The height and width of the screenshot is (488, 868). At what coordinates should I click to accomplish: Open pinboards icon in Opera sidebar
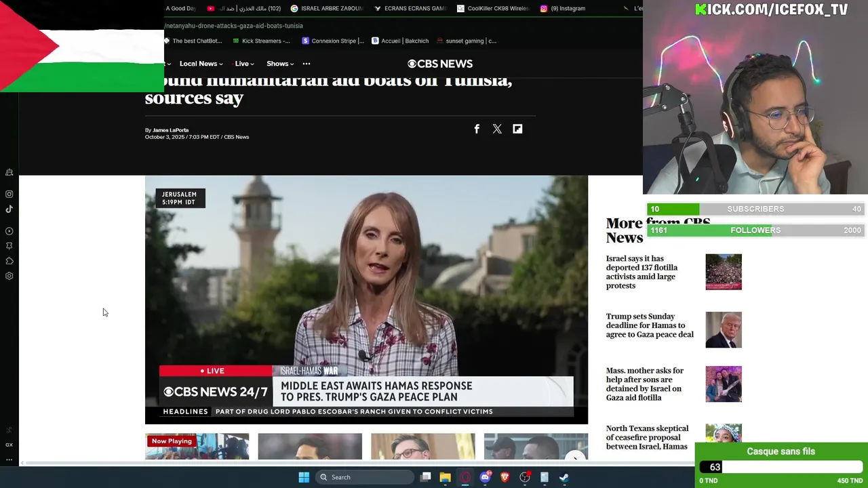[9, 246]
